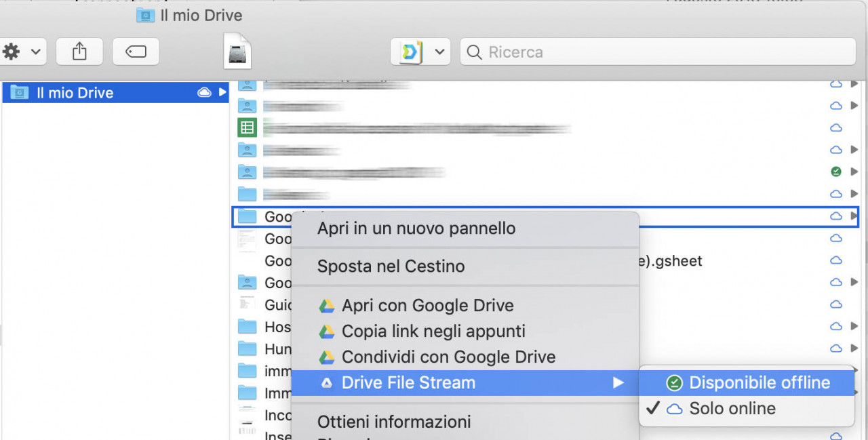Click the cloud icon on .gsheet row
The width and height of the screenshot is (868, 440).
tap(836, 260)
